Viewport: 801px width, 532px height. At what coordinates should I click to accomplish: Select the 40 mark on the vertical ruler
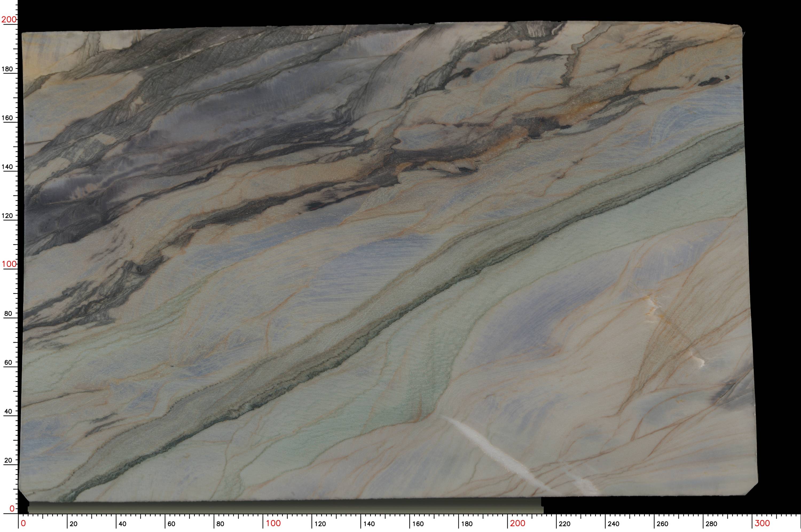tap(8, 412)
